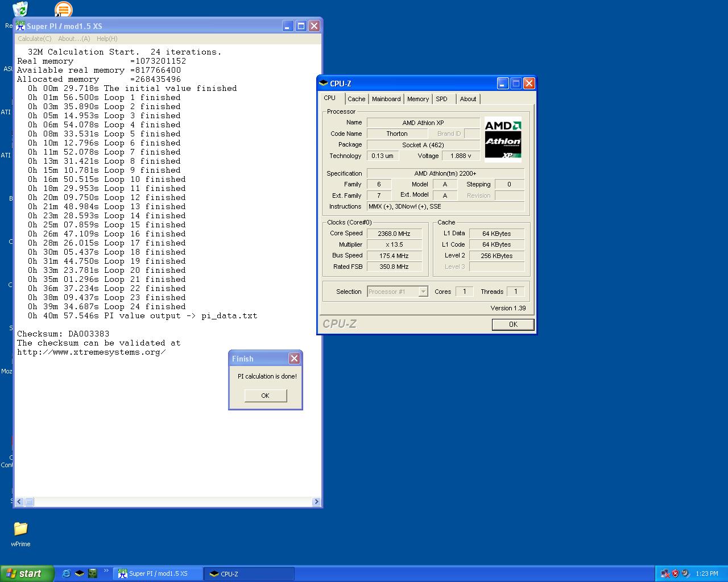
Task: Click the Super PI title bar icon
Action: [20, 26]
